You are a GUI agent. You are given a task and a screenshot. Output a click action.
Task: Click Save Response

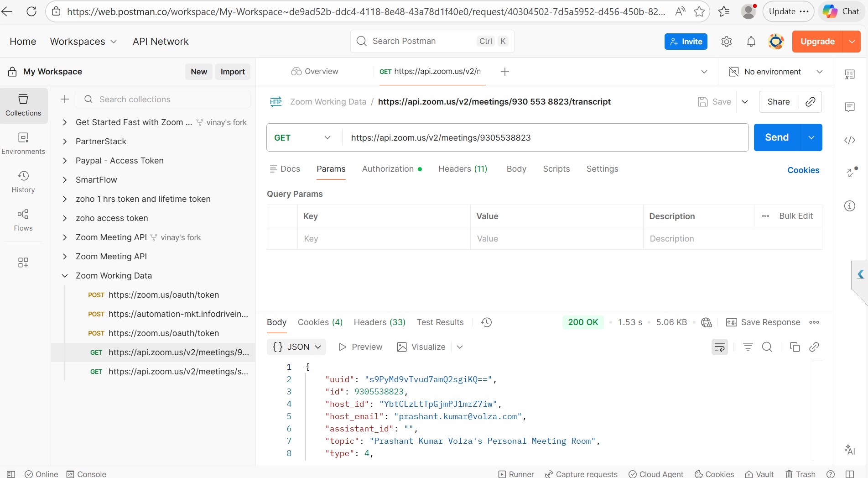point(763,322)
